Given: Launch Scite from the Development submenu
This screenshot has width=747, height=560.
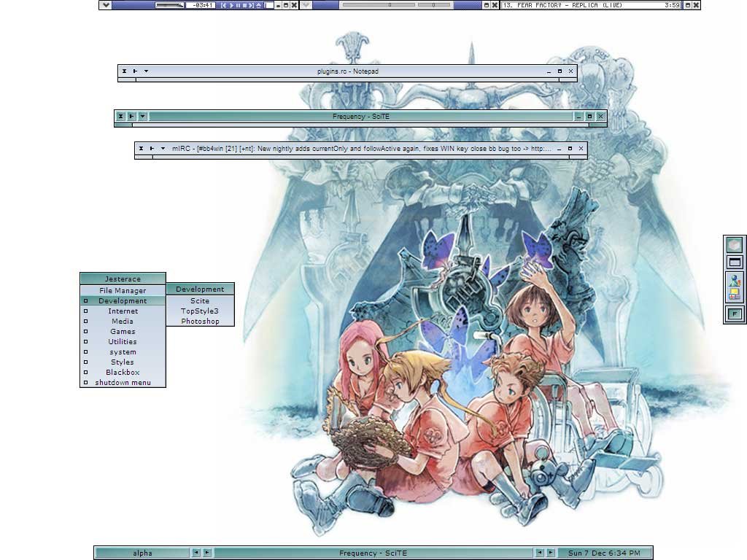Looking at the screenshot, I should click(x=200, y=301).
